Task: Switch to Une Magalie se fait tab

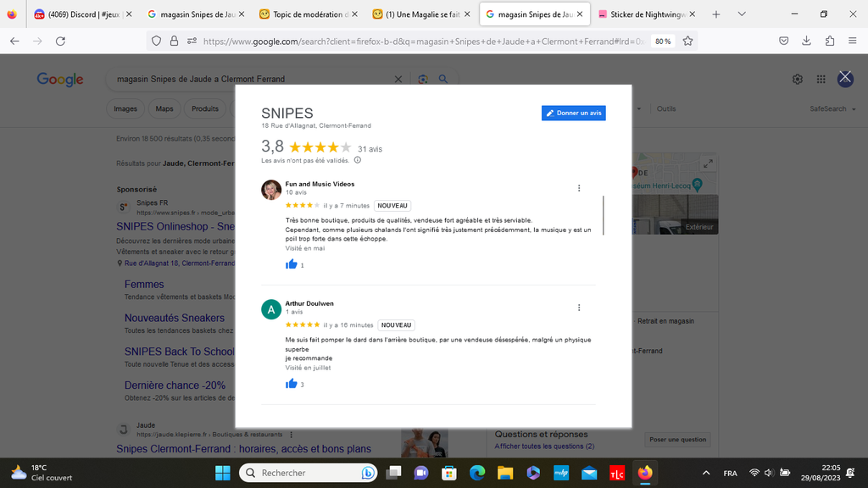Action: [x=420, y=14]
